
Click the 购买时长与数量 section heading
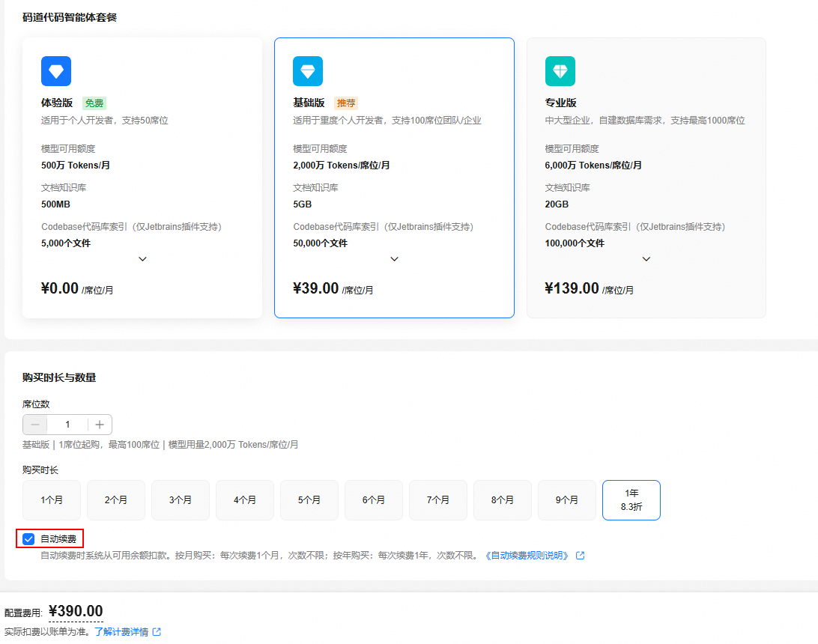pyautogui.click(x=59, y=377)
